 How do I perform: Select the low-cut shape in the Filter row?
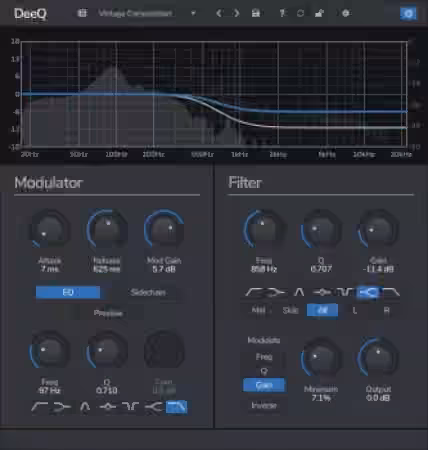[x=254, y=292]
